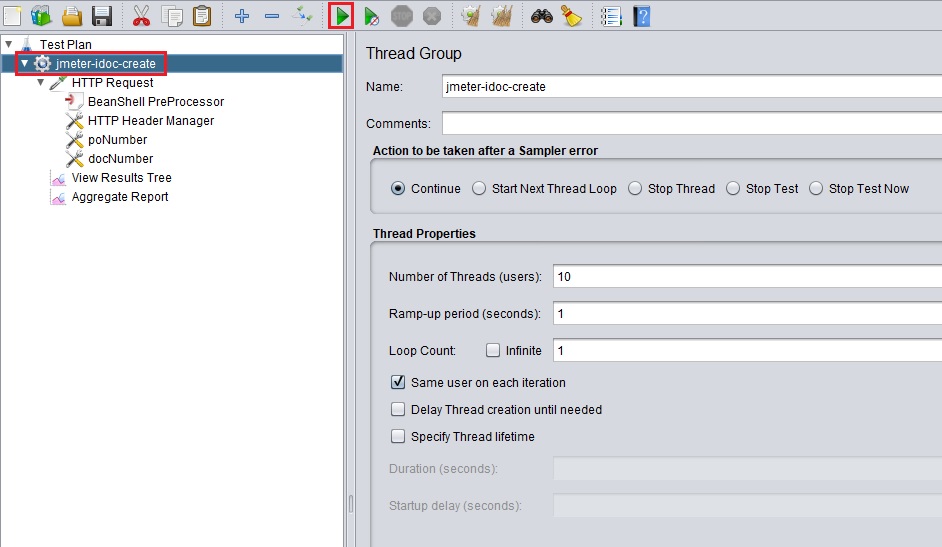
Task: Click the Ramp-up period field
Action: [747, 313]
